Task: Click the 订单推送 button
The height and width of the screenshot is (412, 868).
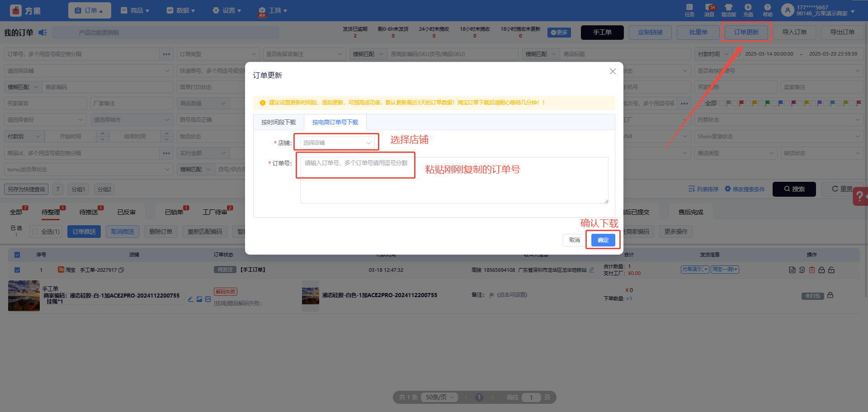Action: [x=84, y=232]
